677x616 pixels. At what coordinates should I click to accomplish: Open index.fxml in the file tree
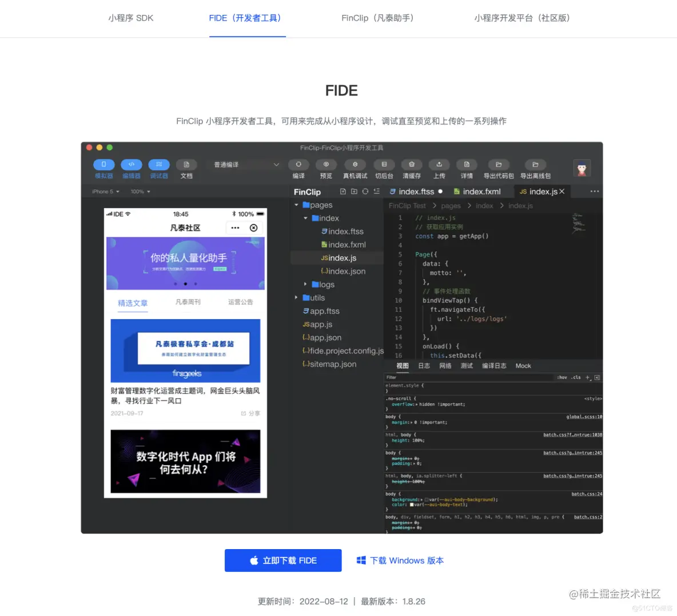(x=343, y=244)
